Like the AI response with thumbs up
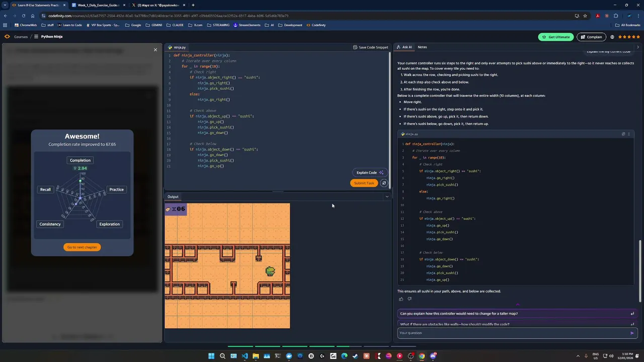The width and height of the screenshot is (644, 362). (x=401, y=299)
